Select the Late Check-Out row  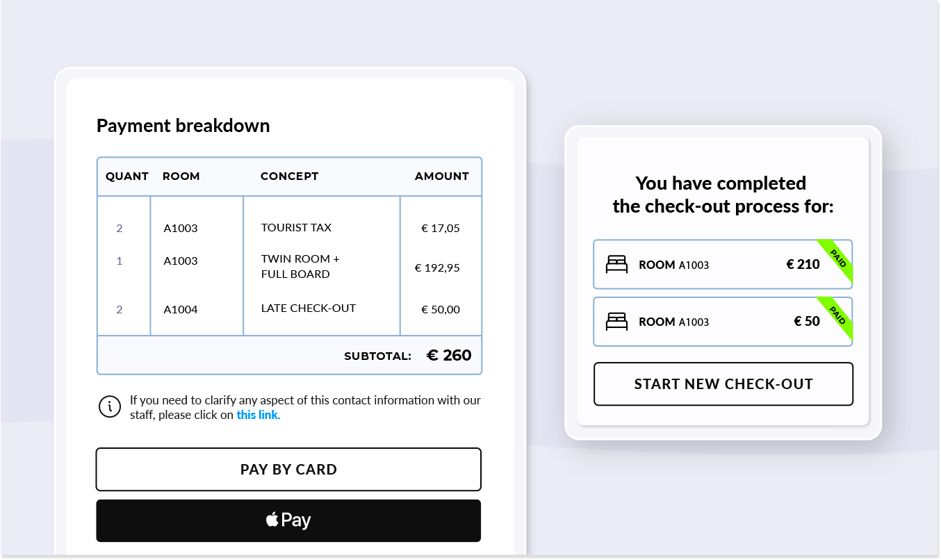point(289,309)
